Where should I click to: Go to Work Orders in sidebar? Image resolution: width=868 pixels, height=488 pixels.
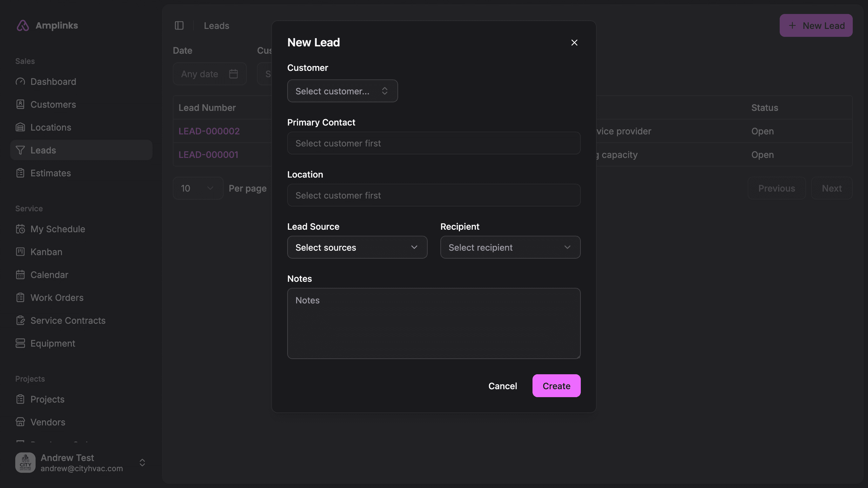point(57,298)
